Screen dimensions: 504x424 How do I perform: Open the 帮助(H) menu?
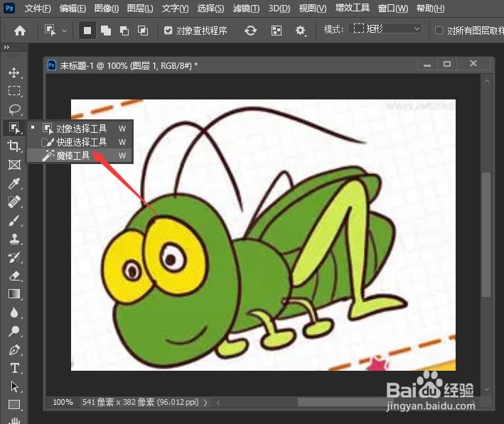[430, 8]
